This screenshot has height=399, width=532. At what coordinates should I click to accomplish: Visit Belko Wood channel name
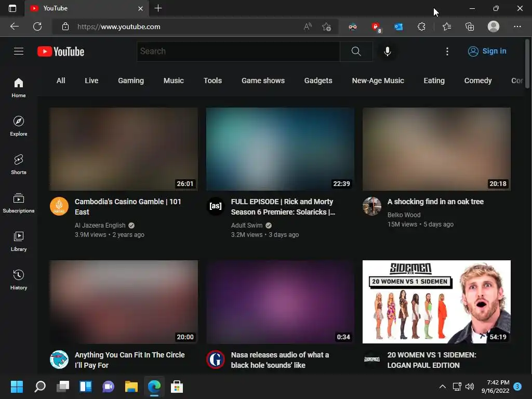(x=404, y=215)
